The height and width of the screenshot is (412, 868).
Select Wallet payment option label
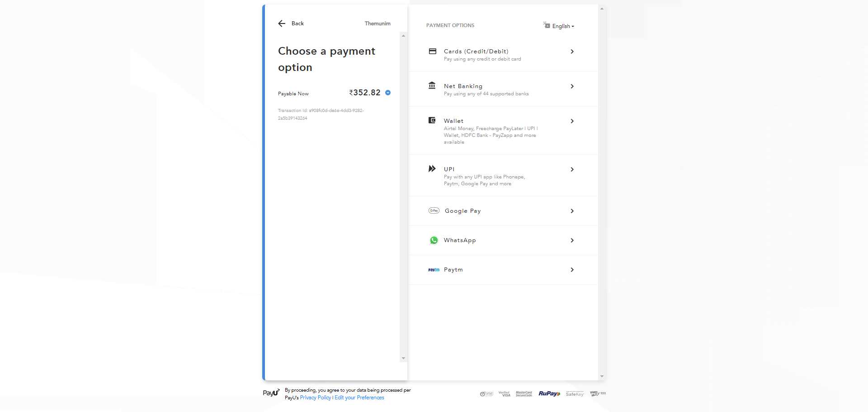pos(453,121)
